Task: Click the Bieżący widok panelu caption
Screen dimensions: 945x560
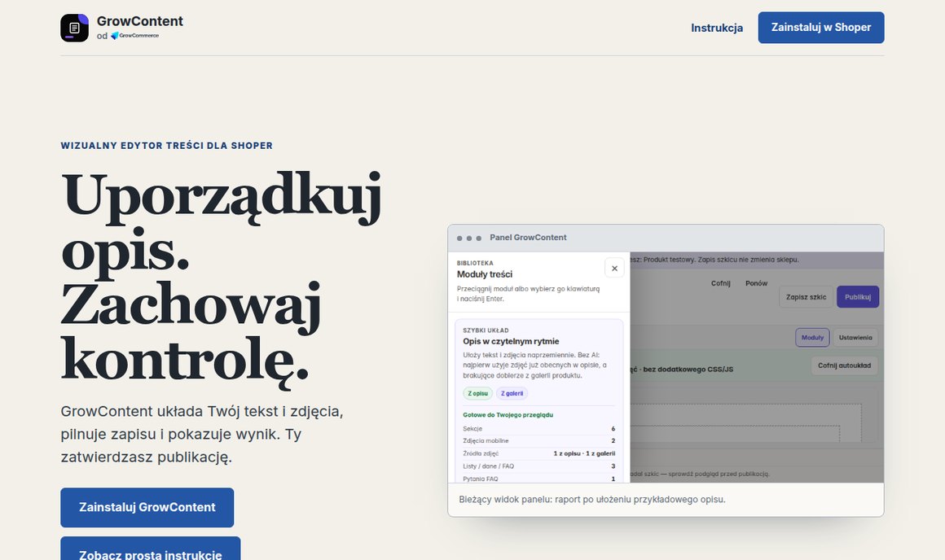Action: click(591, 499)
